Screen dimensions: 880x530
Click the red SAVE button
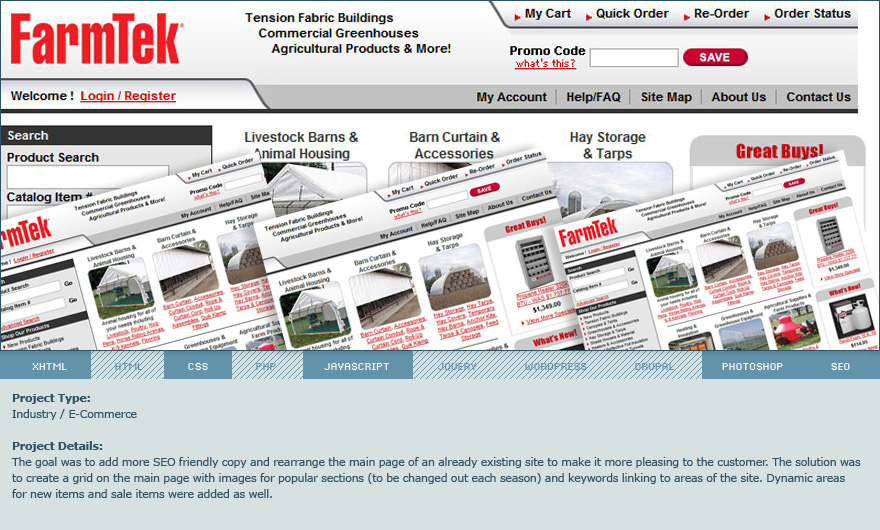click(x=715, y=57)
